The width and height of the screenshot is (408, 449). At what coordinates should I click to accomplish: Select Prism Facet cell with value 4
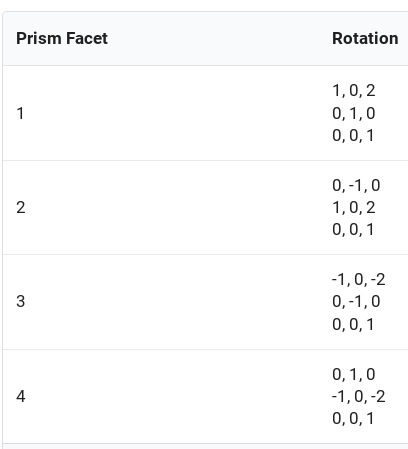coord(21,396)
